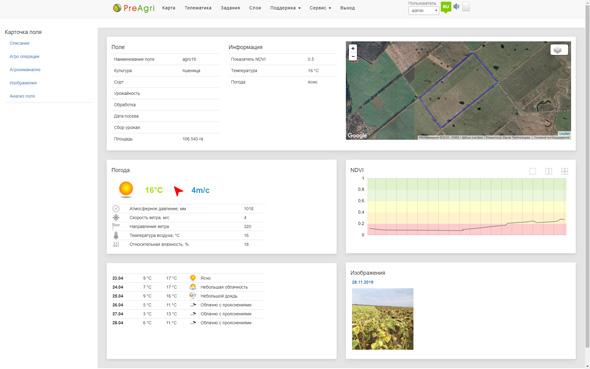Zoom in on the field map
590x369 pixels.
click(353, 49)
